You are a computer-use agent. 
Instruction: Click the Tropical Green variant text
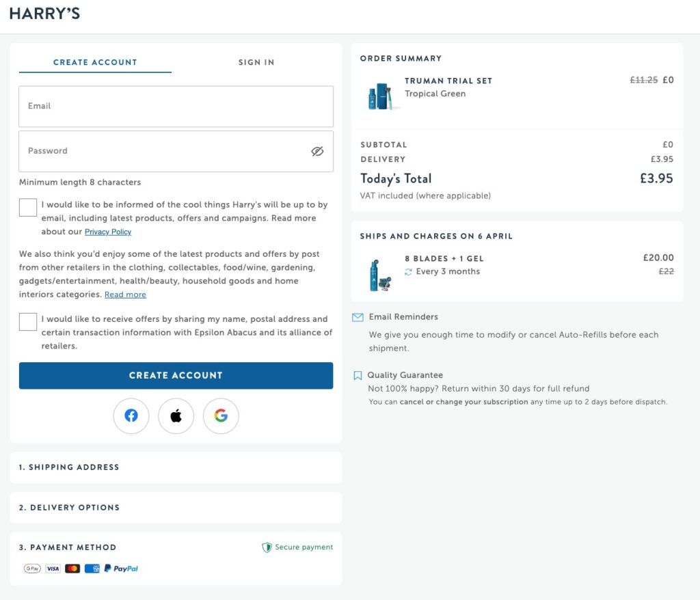coord(435,94)
